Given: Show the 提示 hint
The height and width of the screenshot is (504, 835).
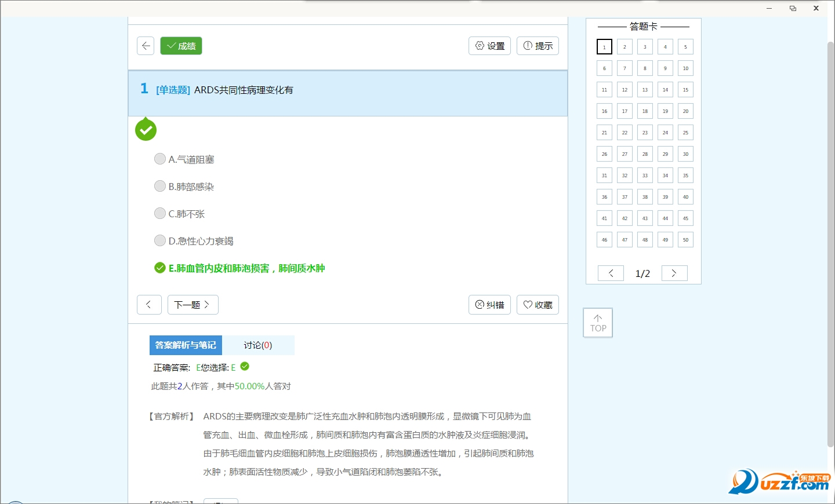Looking at the screenshot, I should pos(538,46).
